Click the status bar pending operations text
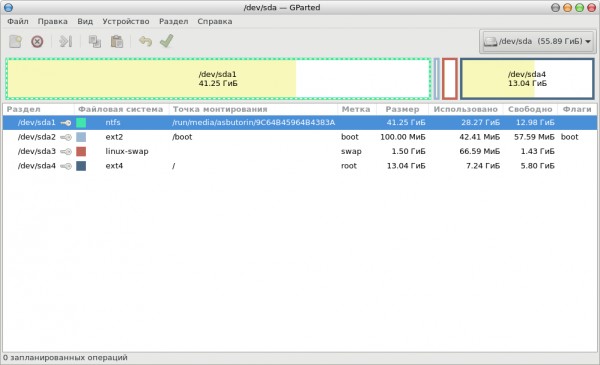 (x=65, y=358)
